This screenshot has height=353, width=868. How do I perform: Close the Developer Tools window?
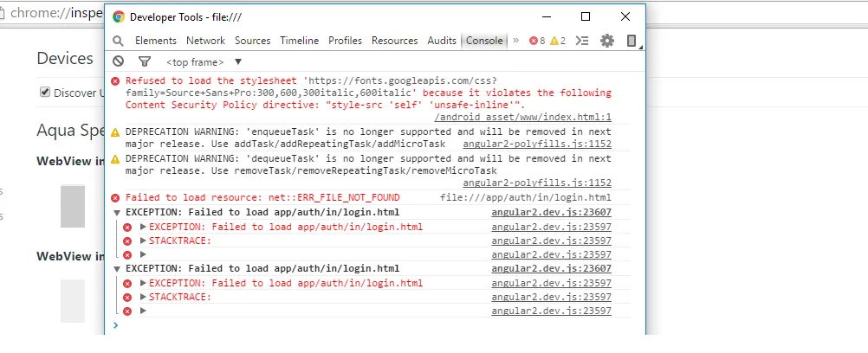coord(625,16)
